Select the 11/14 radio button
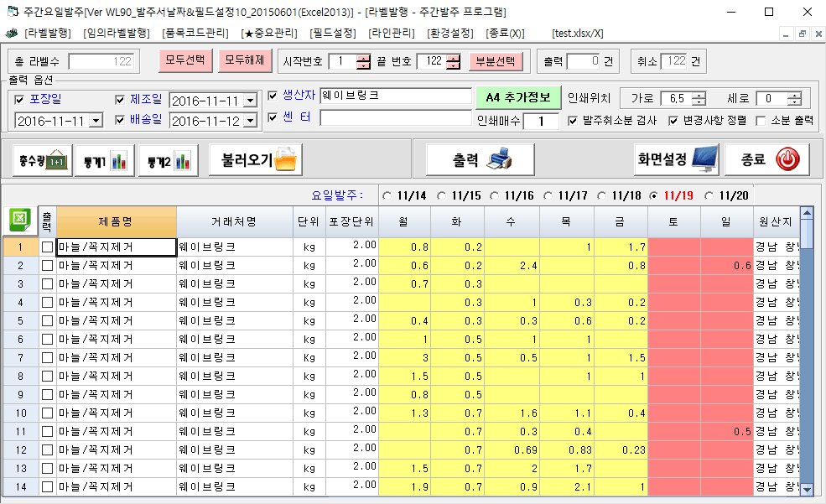The image size is (826, 504). [387, 195]
